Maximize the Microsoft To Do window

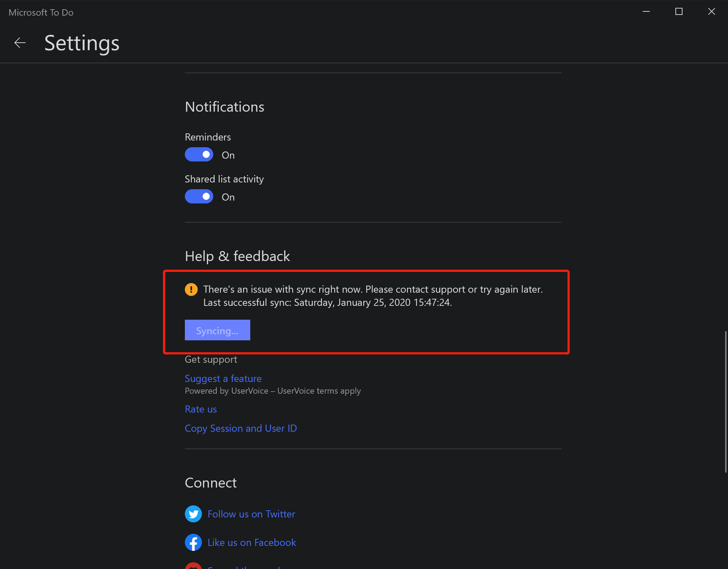(x=679, y=12)
